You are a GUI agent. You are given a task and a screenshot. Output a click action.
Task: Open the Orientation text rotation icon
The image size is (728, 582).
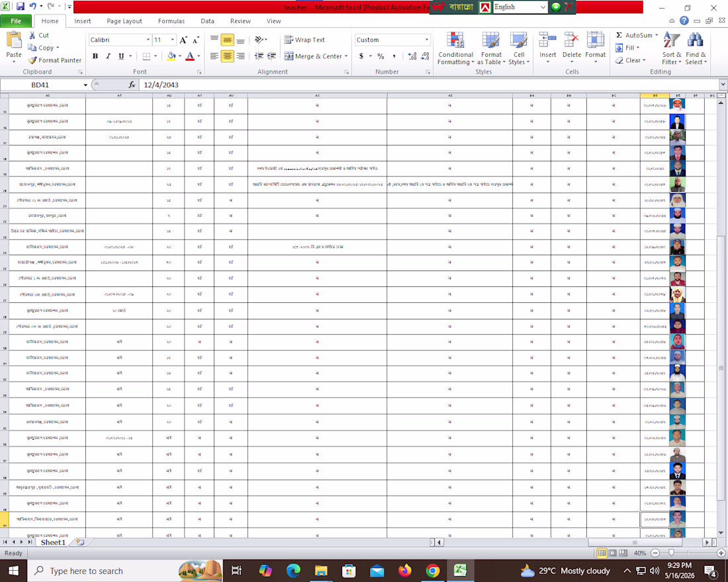tap(259, 40)
